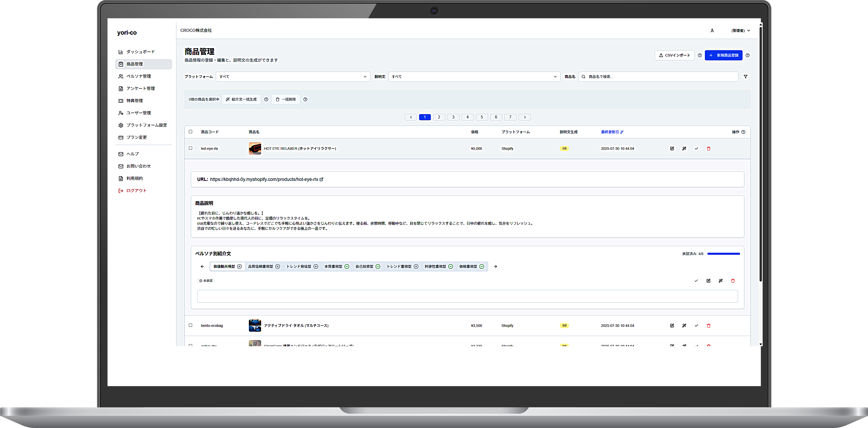Screen dimensions: 868x428
Task: Click the お問い合わせ envelope icon
Action: (x=121, y=166)
